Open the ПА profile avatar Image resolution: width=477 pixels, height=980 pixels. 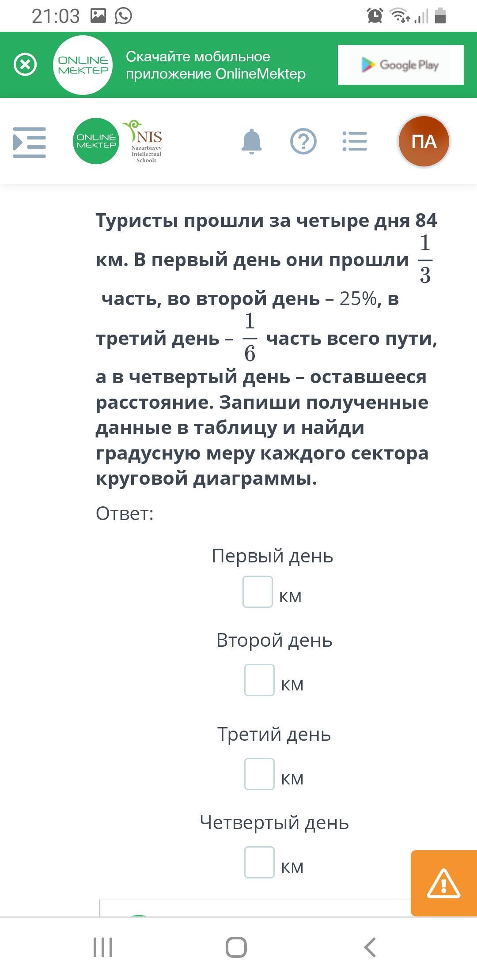[424, 141]
